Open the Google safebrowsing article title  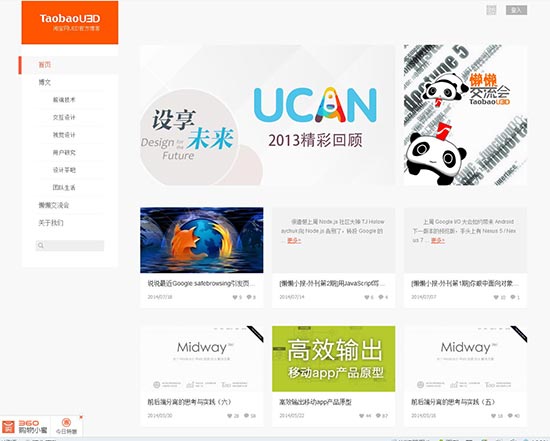201,283
